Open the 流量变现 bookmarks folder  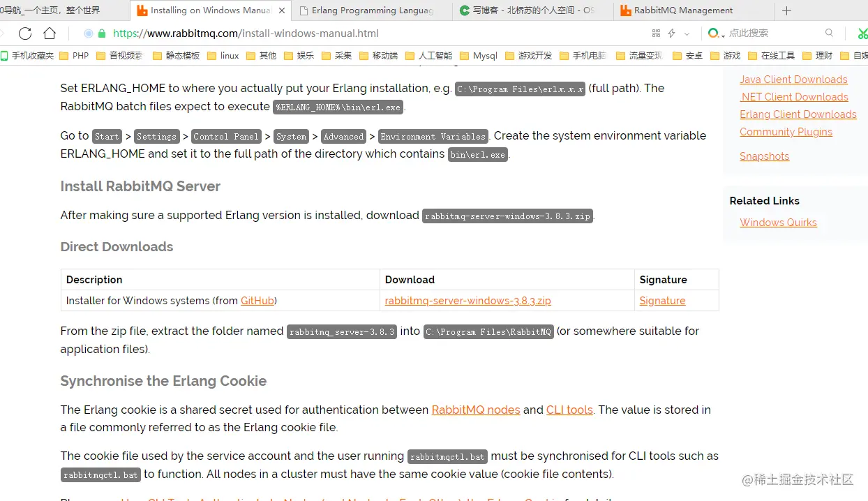pyautogui.click(x=639, y=56)
